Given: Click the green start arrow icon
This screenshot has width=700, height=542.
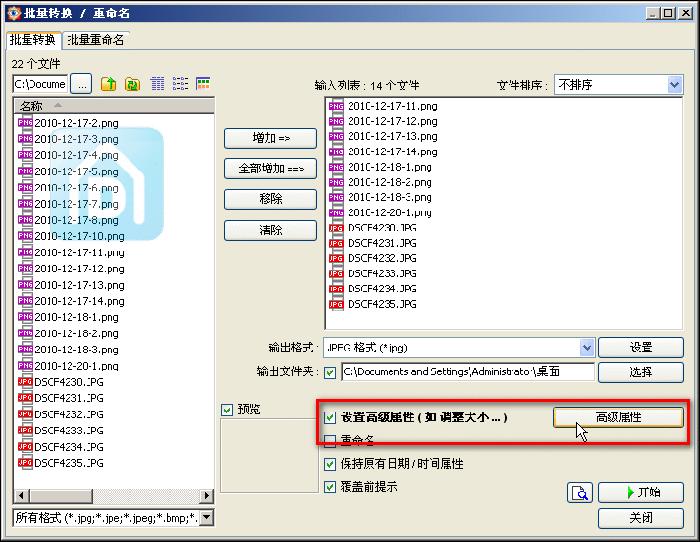Looking at the screenshot, I should click(630, 492).
